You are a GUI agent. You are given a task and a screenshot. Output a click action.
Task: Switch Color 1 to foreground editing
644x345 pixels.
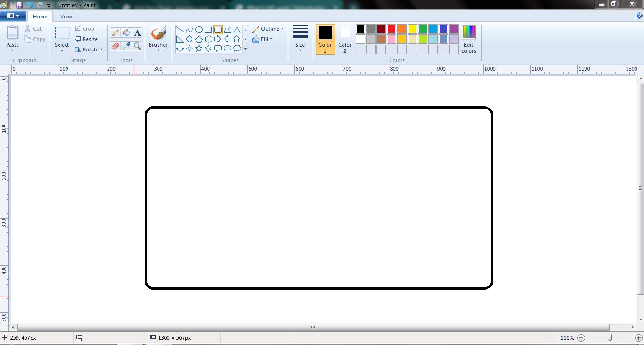pyautogui.click(x=325, y=39)
